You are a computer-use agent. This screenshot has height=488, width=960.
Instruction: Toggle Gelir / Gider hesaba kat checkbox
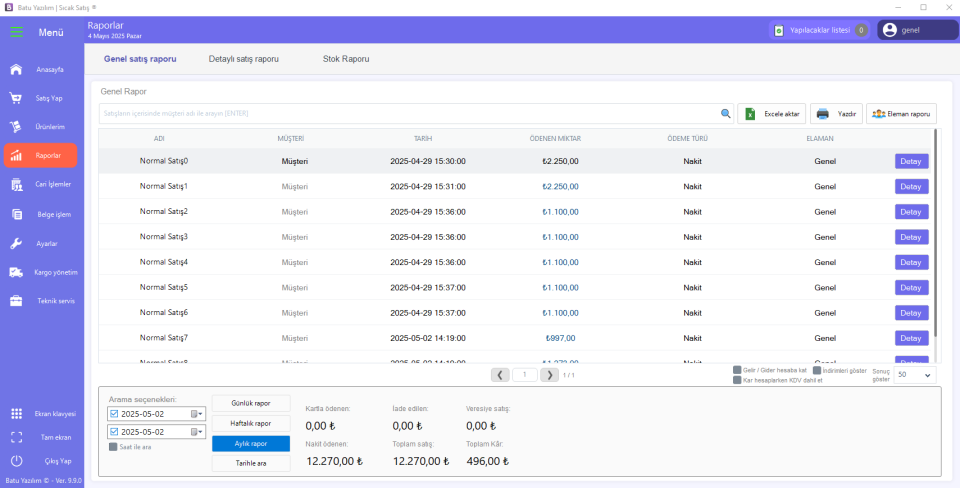(737, 370)
